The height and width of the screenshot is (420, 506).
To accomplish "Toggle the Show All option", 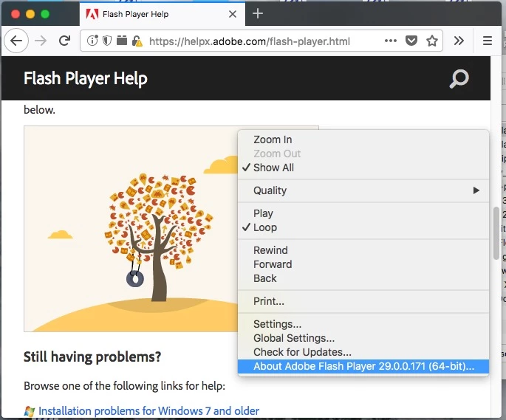I will click(363, 168).
